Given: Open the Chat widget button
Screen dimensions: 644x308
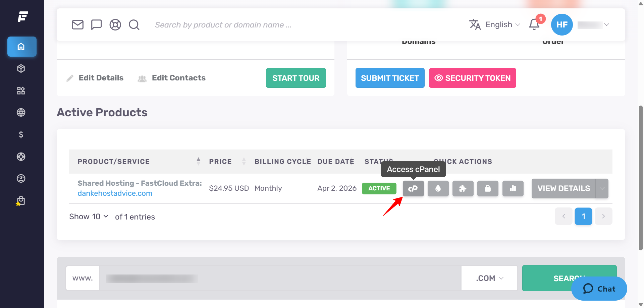Looking at the screenshot, I should 599,289.
